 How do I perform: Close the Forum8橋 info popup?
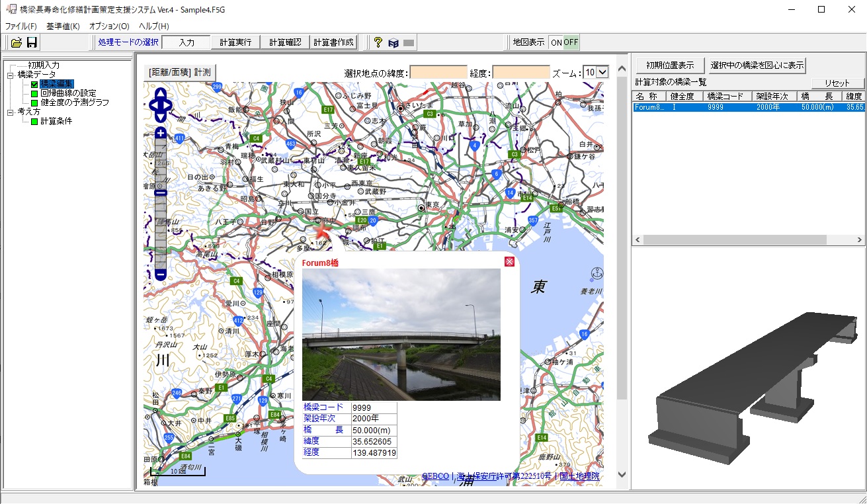tap(509, 262)
